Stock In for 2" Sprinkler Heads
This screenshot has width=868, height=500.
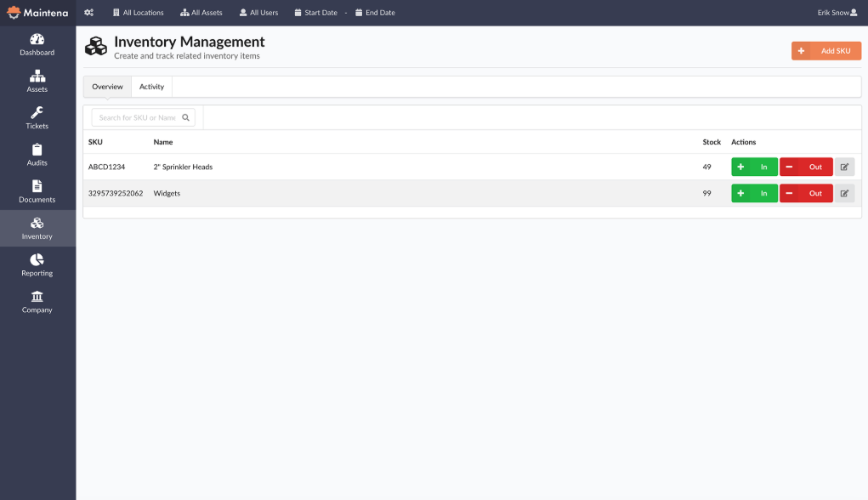point(755,167)
